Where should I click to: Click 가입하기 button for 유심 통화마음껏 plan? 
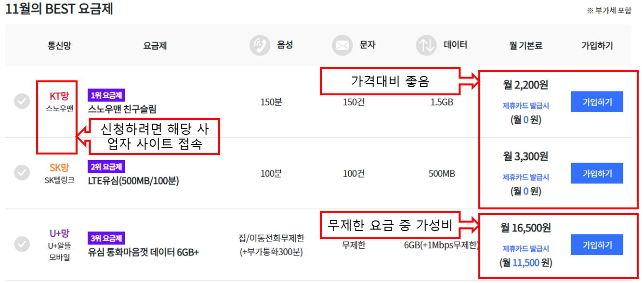(x=597, y=245)
